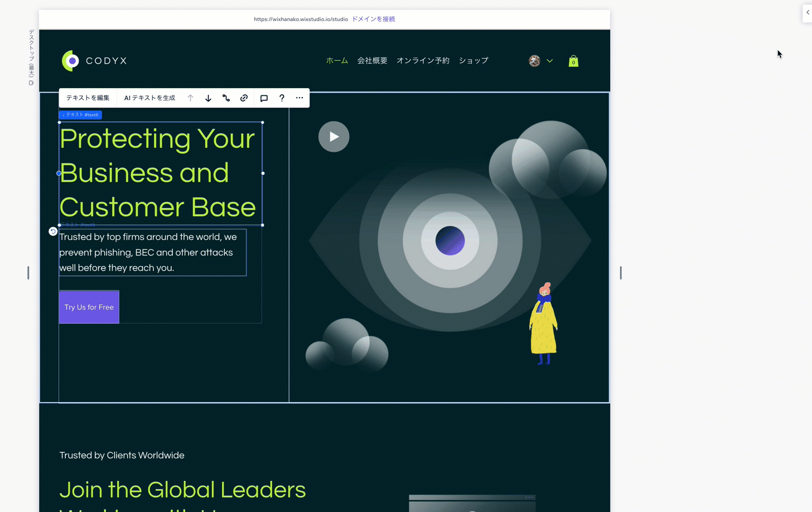Click the テキスト #text6 breadcrumb label

[80, 115]
